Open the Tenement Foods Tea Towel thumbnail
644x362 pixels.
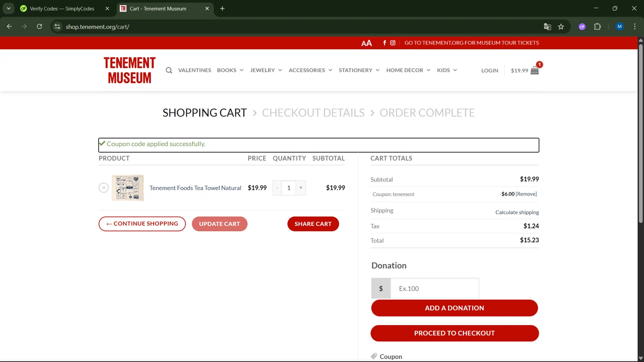coord(128,188)
